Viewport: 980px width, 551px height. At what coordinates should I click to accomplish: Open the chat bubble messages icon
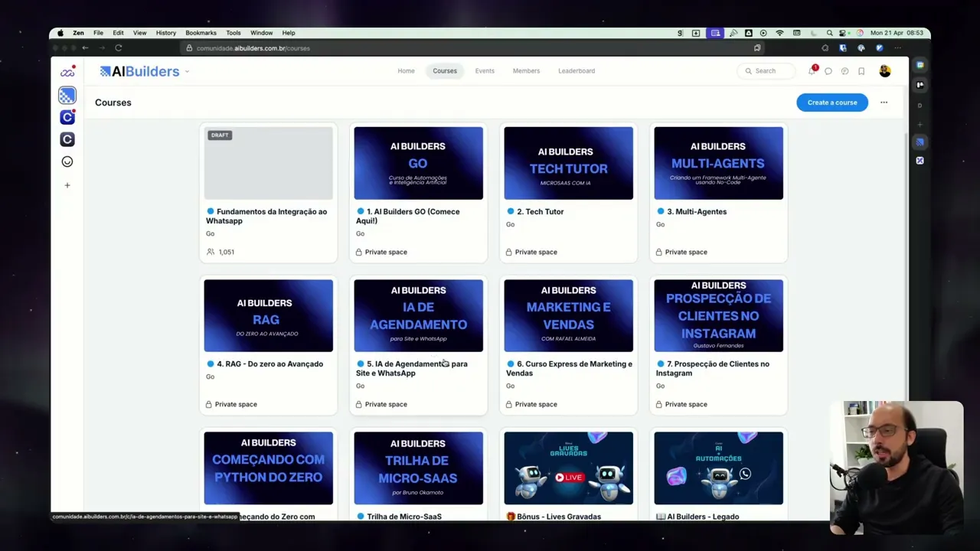click(x=828, y=71)
